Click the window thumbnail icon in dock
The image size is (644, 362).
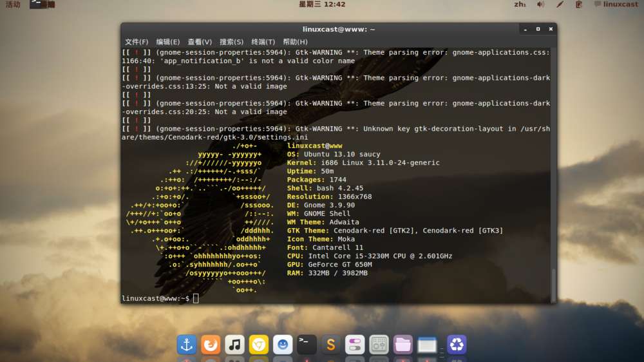[427, 345]
